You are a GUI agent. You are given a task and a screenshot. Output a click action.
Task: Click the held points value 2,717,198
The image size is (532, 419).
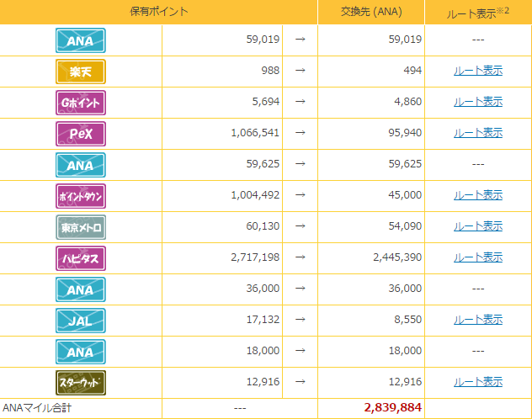click(x=255, y=257)
